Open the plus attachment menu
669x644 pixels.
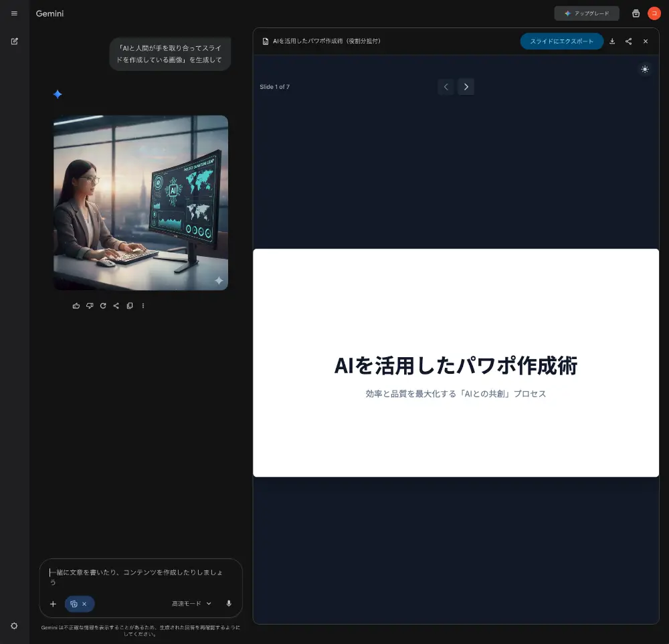coord(53,604)
